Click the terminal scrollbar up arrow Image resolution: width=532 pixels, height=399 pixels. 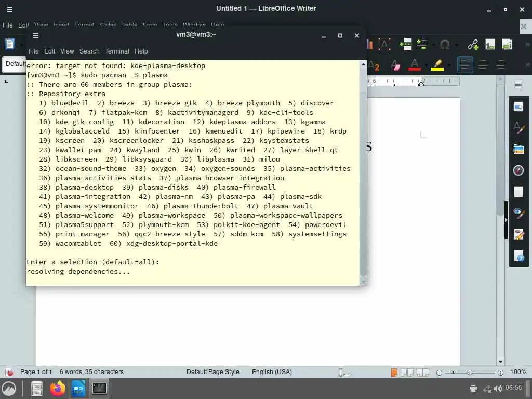click(363, 64)
